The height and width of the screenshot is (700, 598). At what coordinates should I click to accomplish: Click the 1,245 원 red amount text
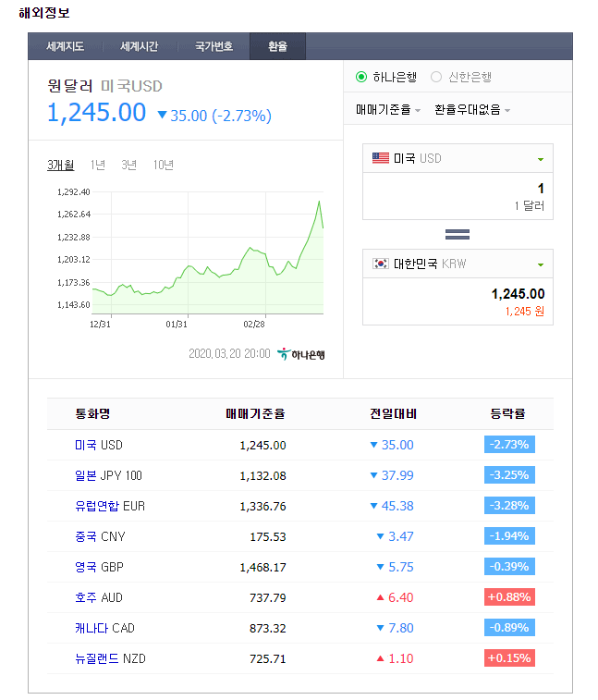(x=525, y=311)
